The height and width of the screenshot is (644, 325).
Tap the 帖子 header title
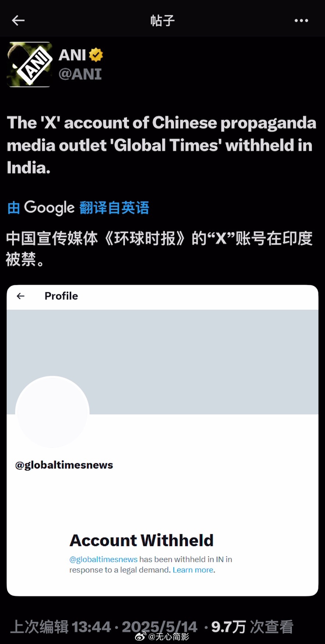[x=162, y=21]
